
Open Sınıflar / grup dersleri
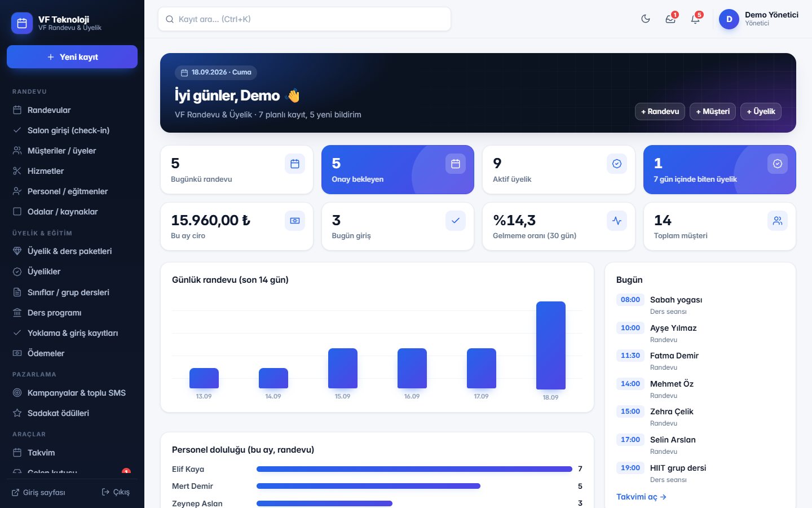point(72,292)
